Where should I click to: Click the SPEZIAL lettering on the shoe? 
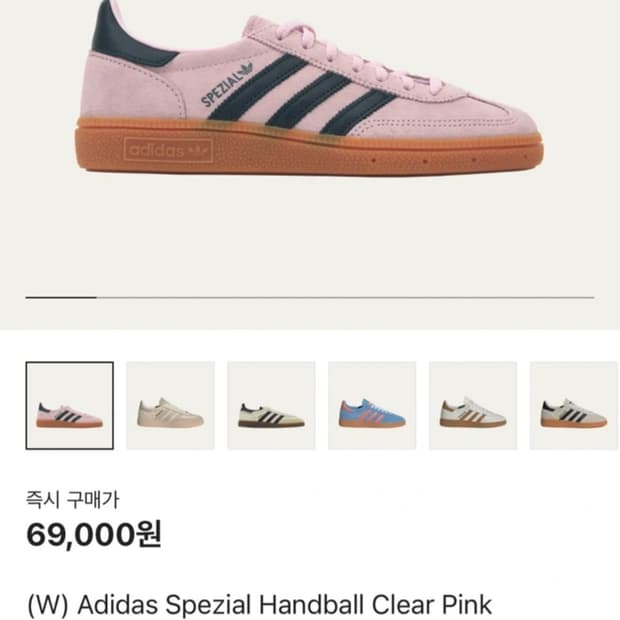(x=220, y=91)
